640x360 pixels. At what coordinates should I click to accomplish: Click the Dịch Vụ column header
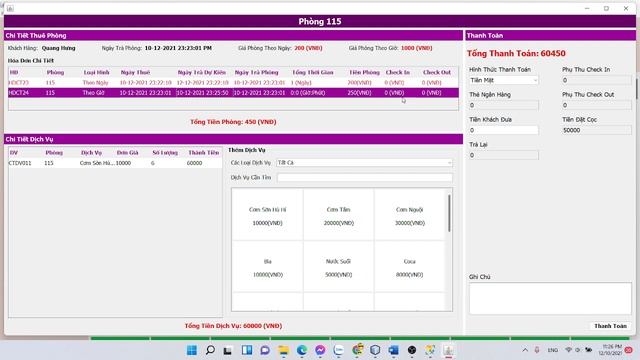click(x=91, y=153)
